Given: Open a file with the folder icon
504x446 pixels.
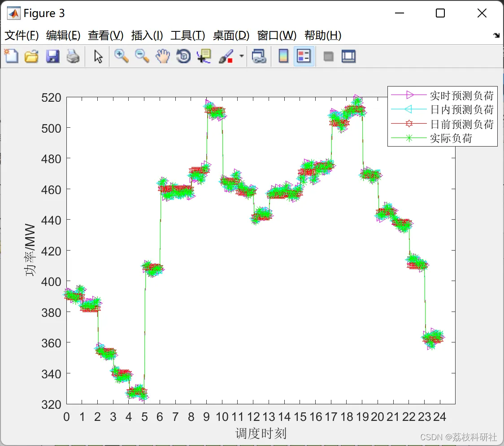Looking at the screenshot, I should 31,56.
